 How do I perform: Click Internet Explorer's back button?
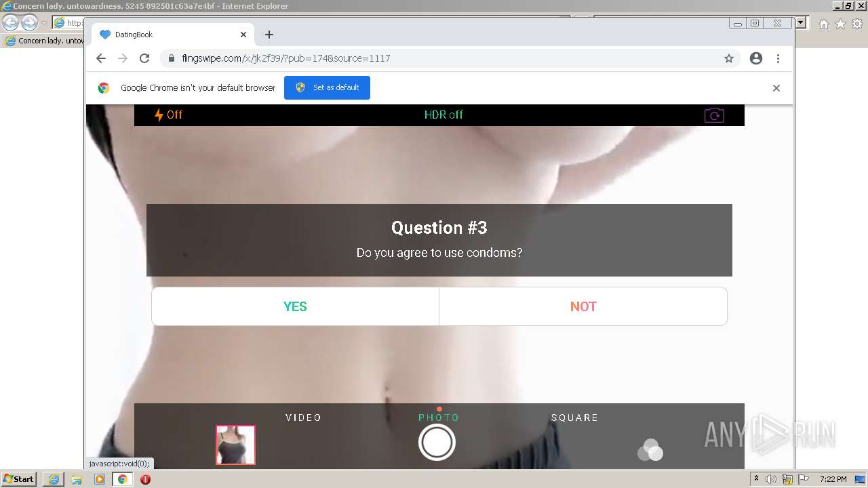tap(10, 23)
